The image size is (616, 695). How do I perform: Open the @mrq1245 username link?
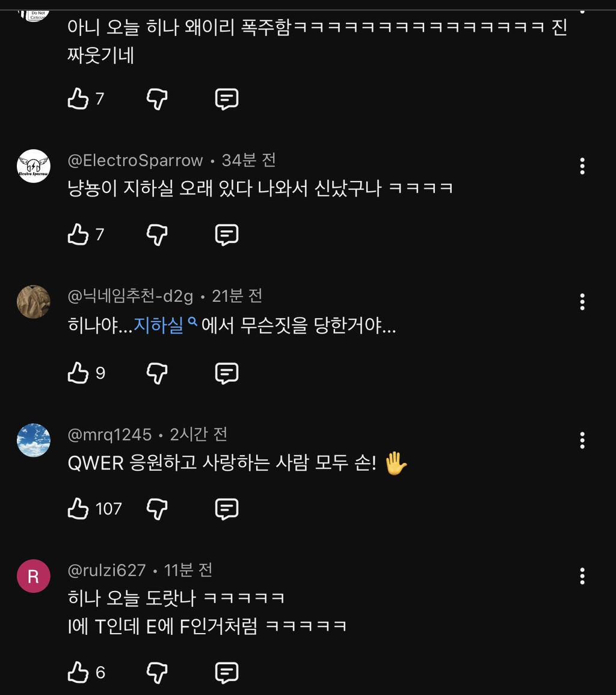coord(109,434)
